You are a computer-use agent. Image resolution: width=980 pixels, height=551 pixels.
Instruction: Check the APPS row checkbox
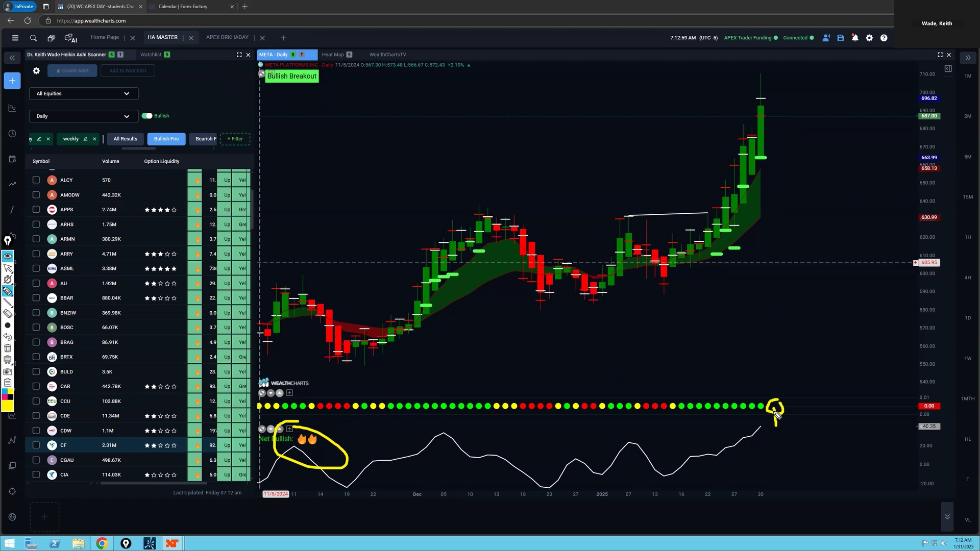click(36, 209)
